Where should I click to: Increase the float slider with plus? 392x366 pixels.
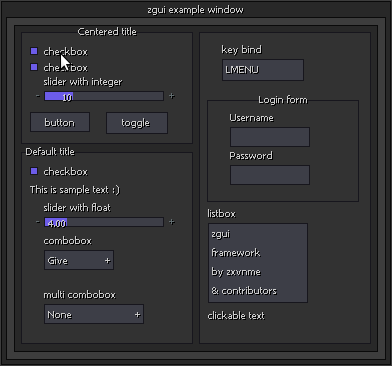coord(172,222)
